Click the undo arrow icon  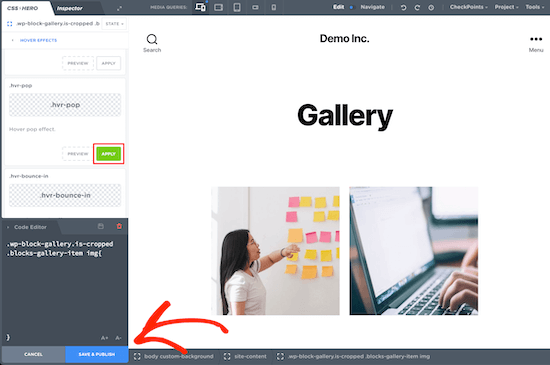403,7
